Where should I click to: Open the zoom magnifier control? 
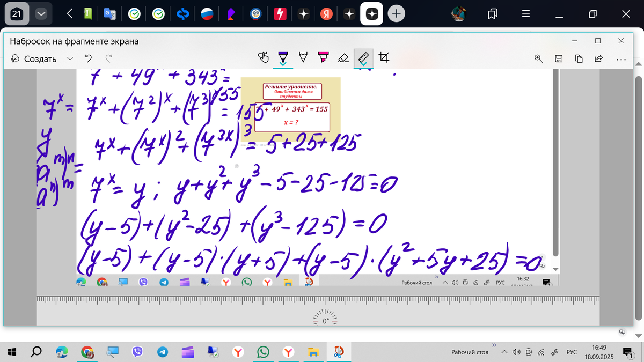[x=538, y=58]
